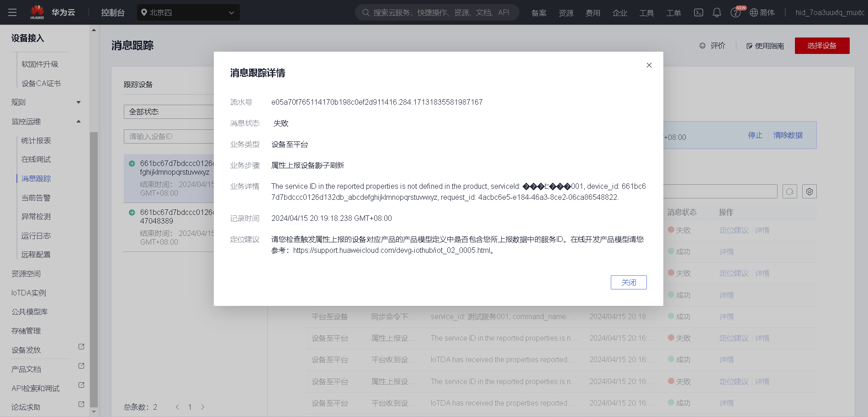The image size is (868, 417).
Task: Open the 使用指南 guide link
Action: [765, 46]
